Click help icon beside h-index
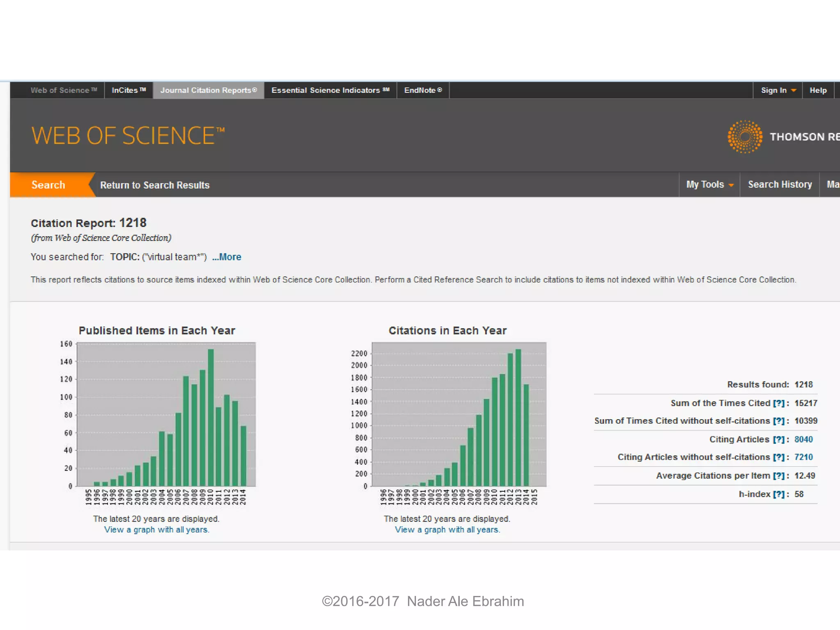 pos(778,494)
